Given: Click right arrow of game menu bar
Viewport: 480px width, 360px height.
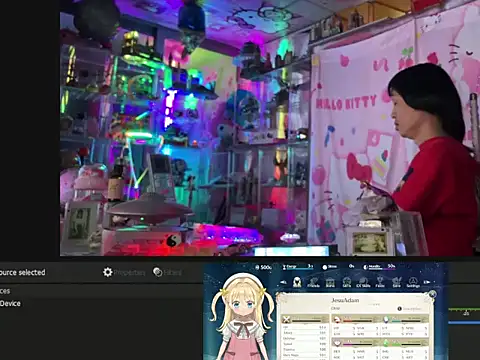Looking at the screenshot, I should [x=427, y=282].
